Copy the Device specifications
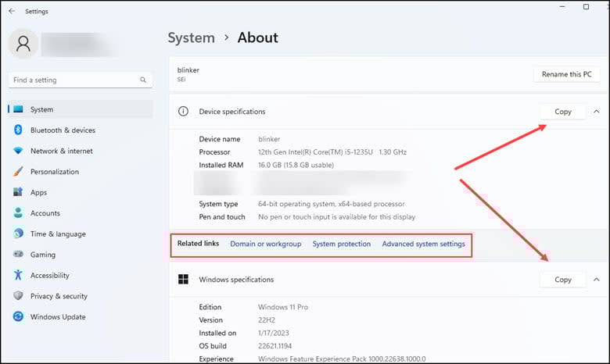This screenshot has width=610, height=364. 563,112
